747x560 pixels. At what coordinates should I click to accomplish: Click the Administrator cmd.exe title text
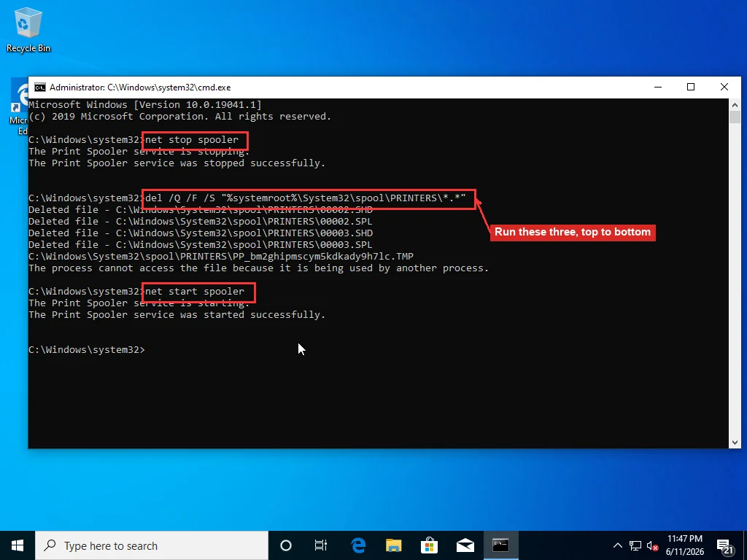[x=140, y=87]
